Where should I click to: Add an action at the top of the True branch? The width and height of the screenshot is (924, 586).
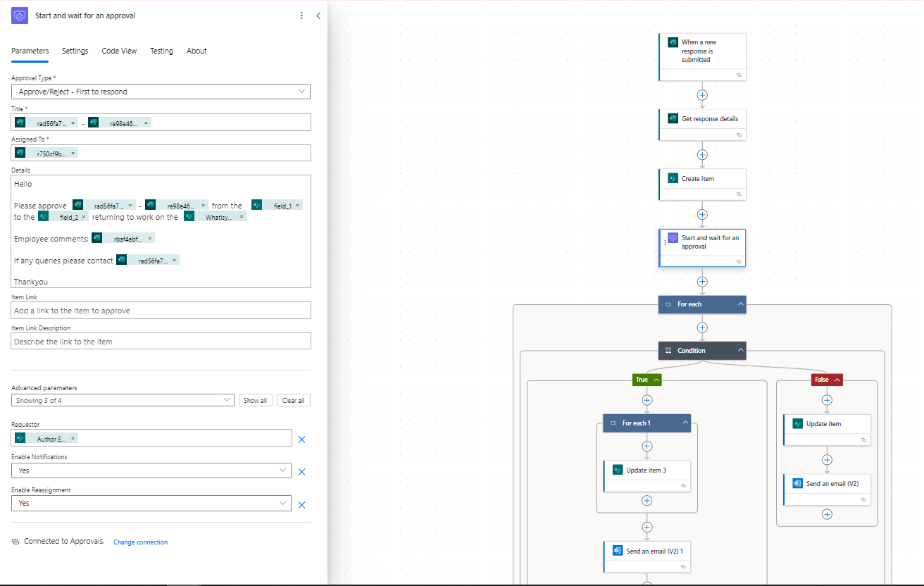pos(647,400)
